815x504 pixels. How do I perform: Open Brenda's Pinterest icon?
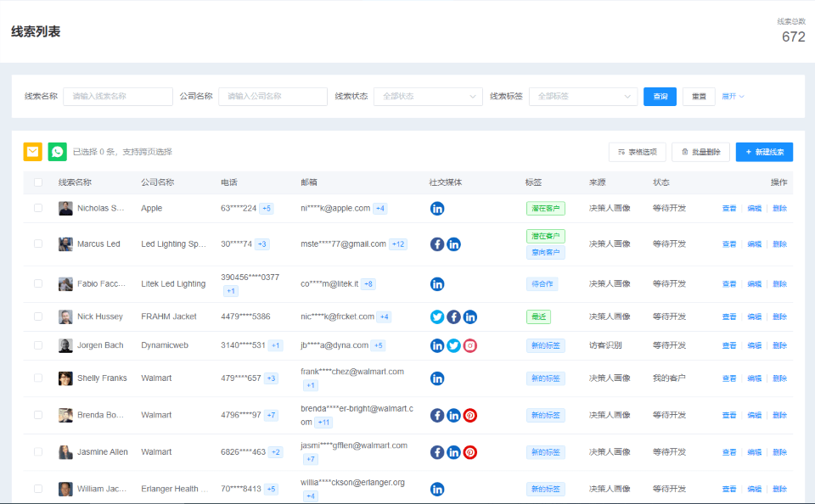[x=469, y=415]
